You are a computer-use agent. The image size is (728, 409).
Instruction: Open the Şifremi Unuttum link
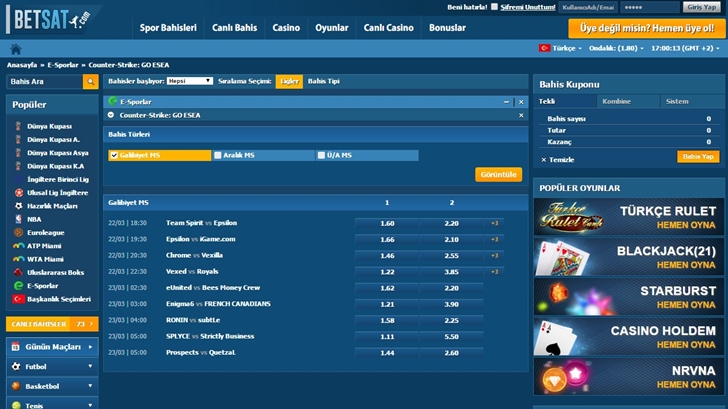(x=528, y=7)
